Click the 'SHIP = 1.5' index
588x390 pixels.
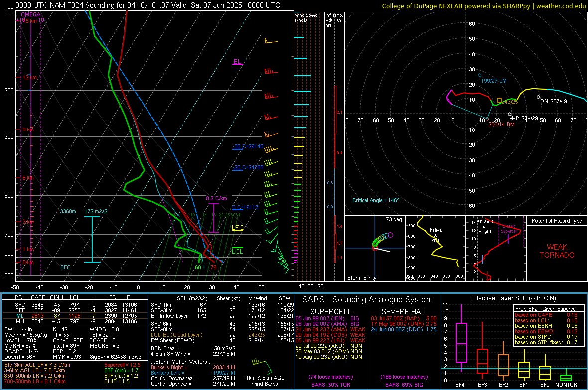coord(117,381)
